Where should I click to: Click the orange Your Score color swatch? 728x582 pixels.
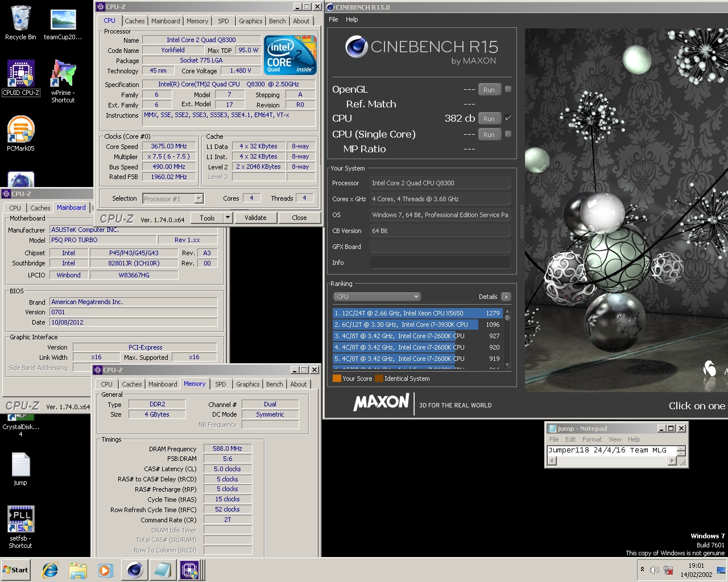point(337,379)
